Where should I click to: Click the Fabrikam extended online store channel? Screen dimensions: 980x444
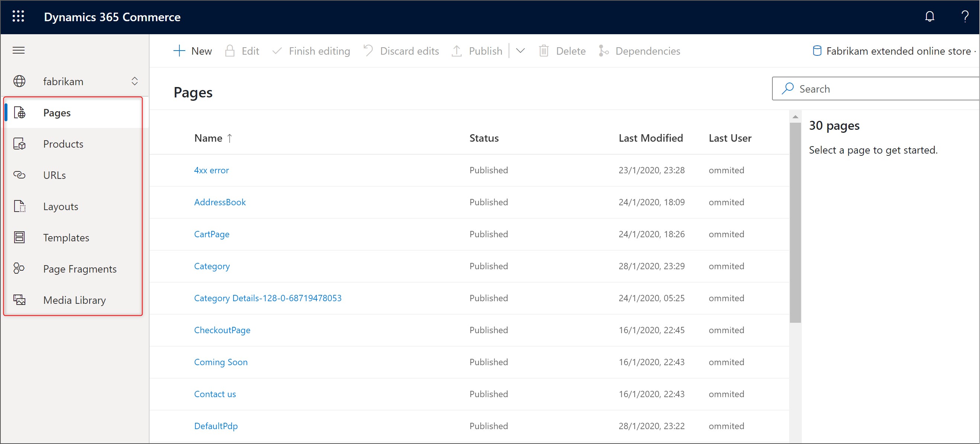point(898,51)
